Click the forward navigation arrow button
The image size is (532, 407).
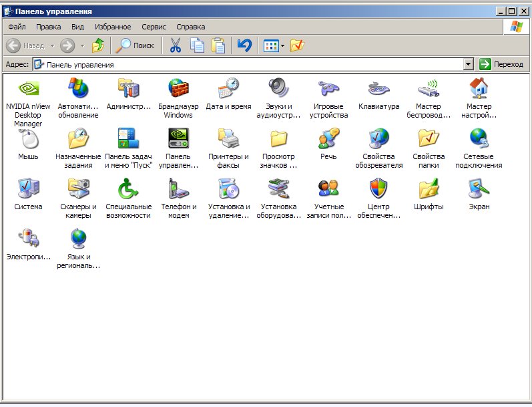[x=67, y=45]
